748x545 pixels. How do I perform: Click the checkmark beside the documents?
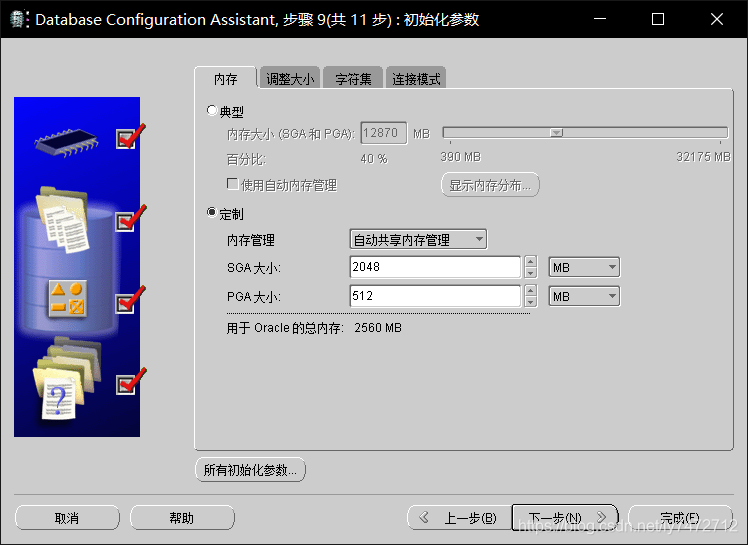click(x=131, y=219)
